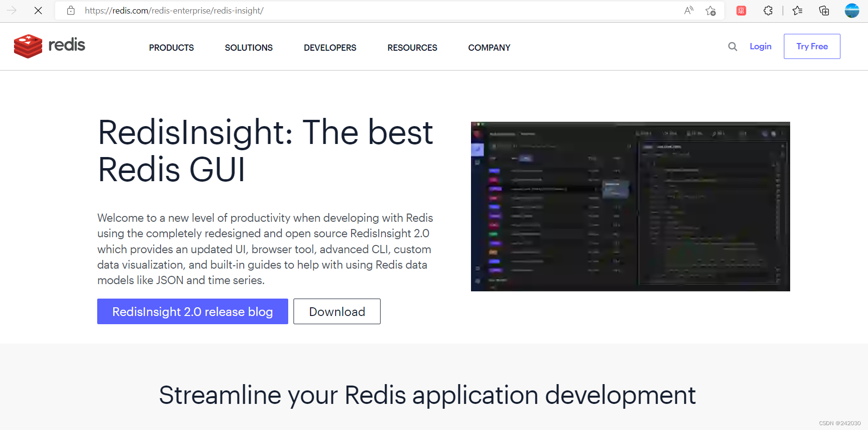Image resolution: width=868 pixels, height=430 pixels.
Task: Click the browser forward arrow
Action: click(x=12, y=10)
